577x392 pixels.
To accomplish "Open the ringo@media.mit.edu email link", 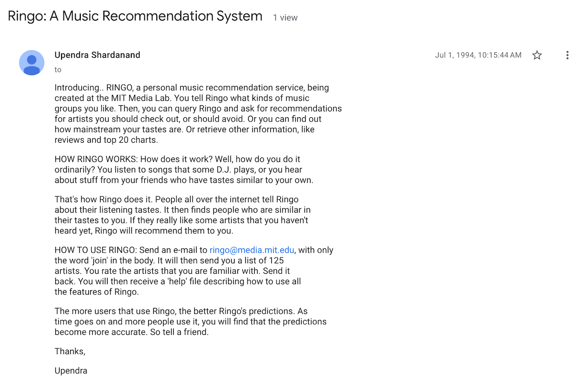I will 251,250.
